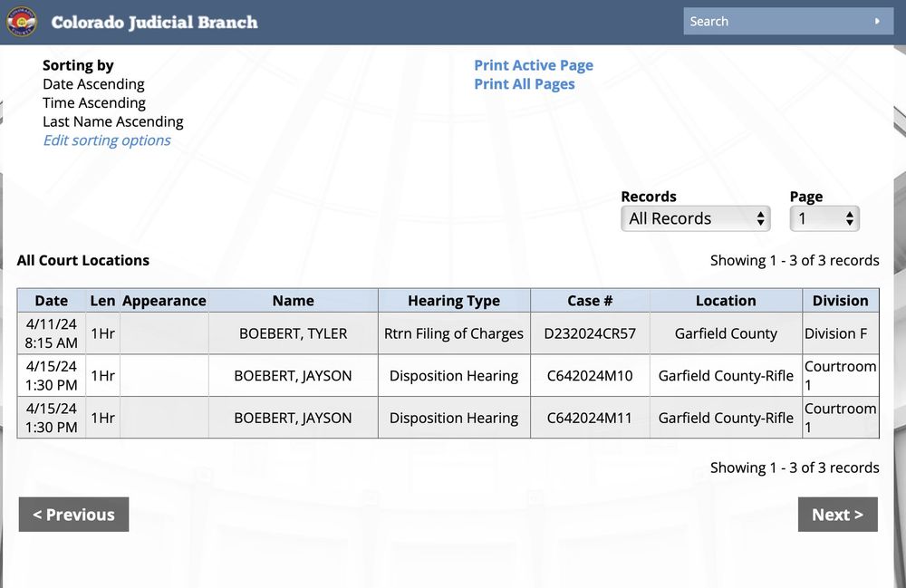Click the 4/11/24 8:15 AM date cell

tap(52, 333)
